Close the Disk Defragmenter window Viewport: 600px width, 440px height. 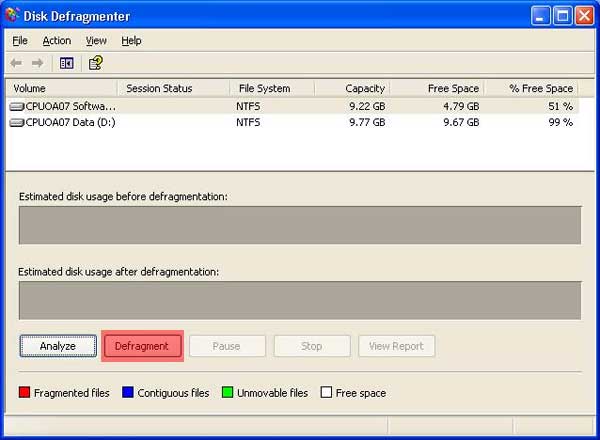pos(585,16)
